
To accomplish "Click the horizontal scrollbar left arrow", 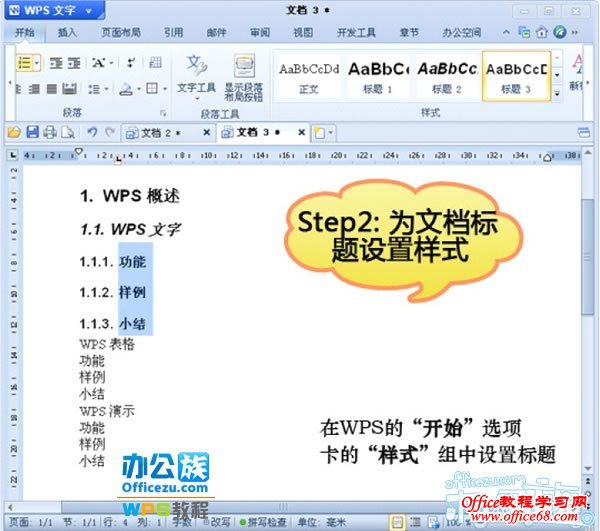I will pyautogui.click(x=10, y=507).
